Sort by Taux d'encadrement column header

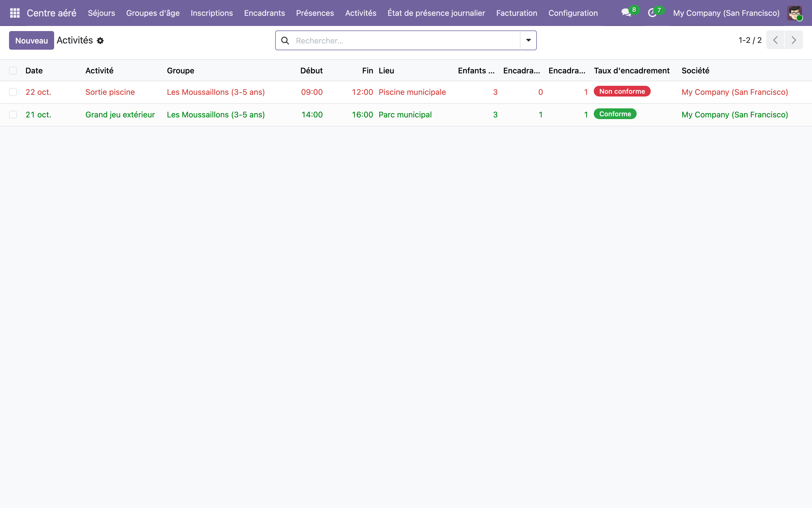tap(632, 71)
